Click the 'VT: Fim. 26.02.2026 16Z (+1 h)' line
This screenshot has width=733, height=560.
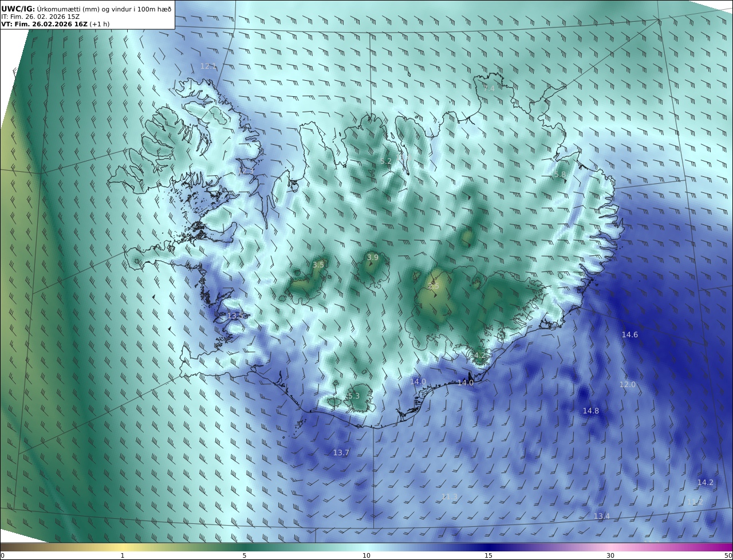56,24
